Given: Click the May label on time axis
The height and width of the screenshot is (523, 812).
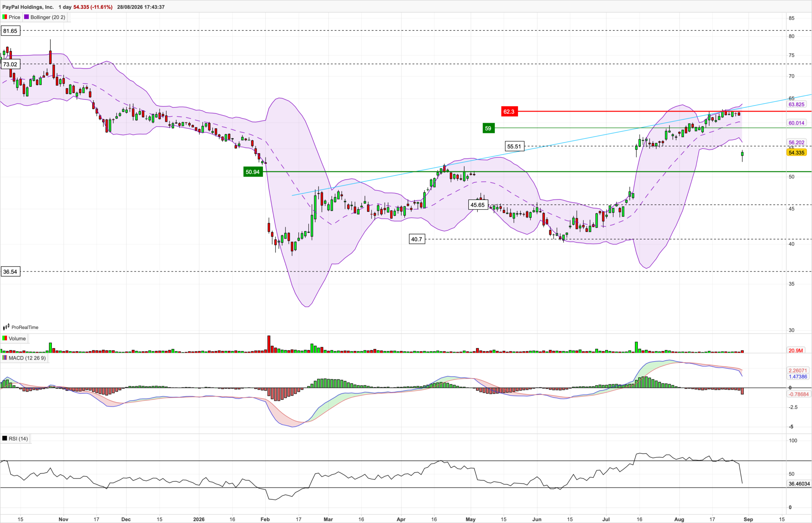Looking at the screenshot, I should tap(471, 519).
